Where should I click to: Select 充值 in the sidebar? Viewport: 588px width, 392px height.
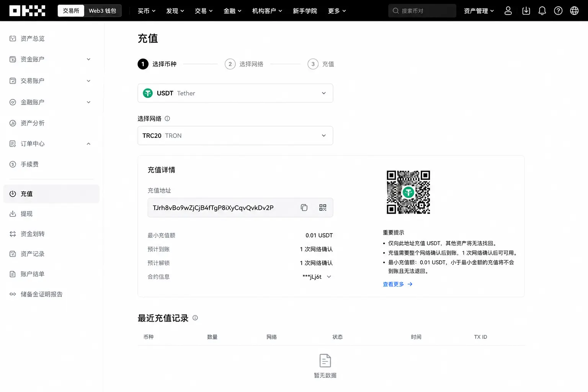[51, 194]
